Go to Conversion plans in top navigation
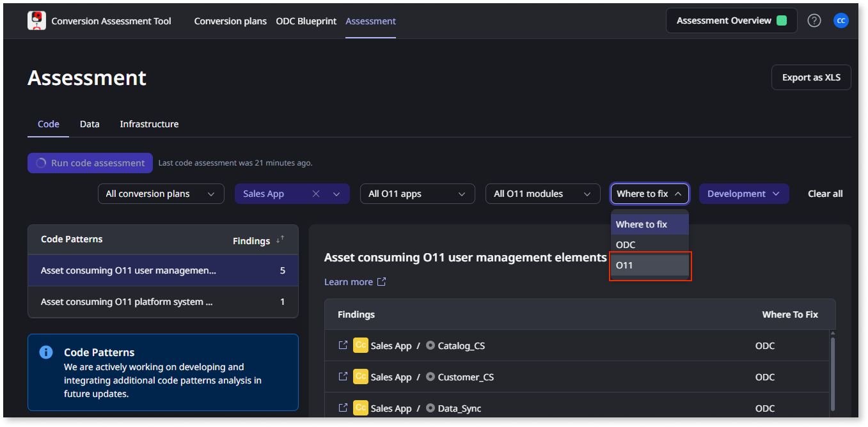Image resolution: width=868 pixels, height=427 pixels. point(230,21)
